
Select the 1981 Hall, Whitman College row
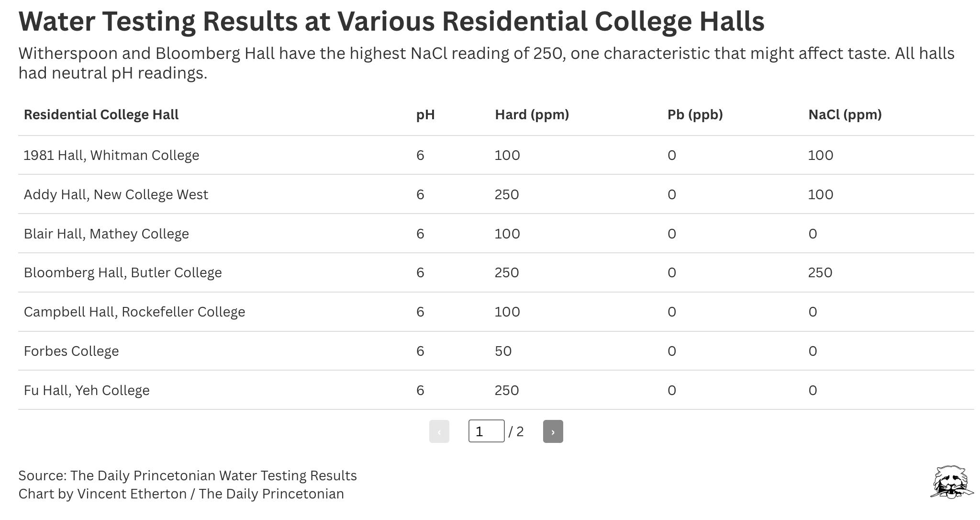(x=111, y=156)
